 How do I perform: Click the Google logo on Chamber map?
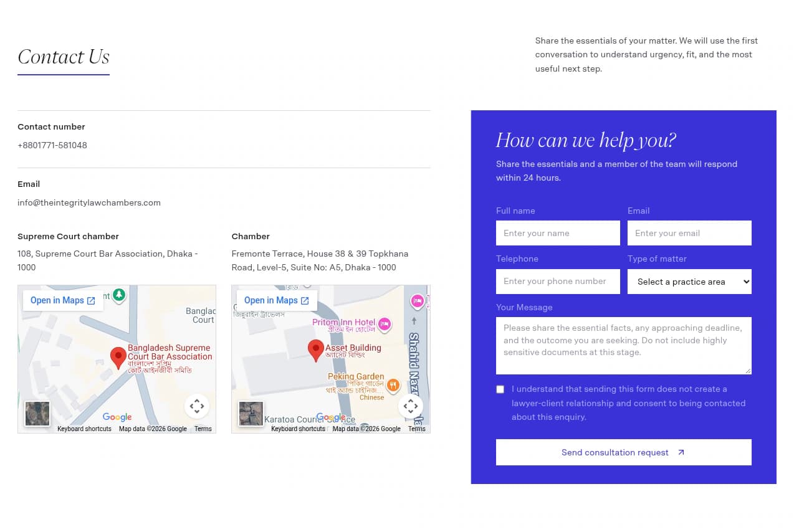coord(331,417)
